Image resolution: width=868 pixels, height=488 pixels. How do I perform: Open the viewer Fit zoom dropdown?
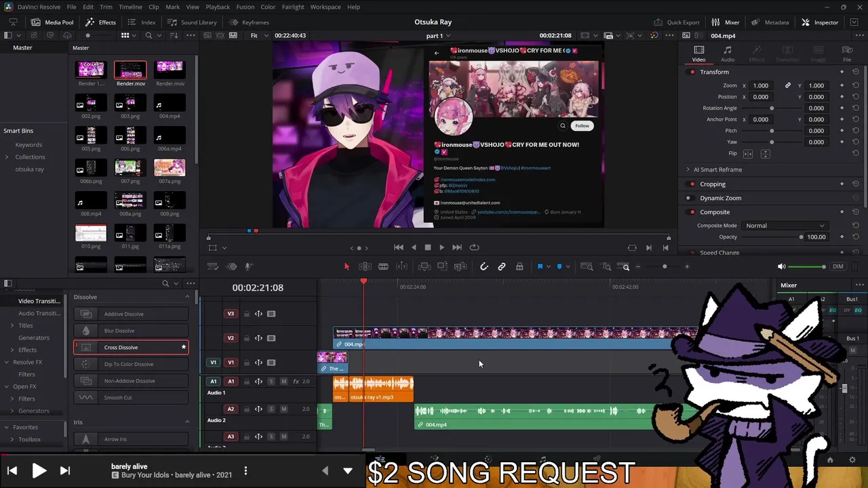pyautogui.click(x=258, y=35)
